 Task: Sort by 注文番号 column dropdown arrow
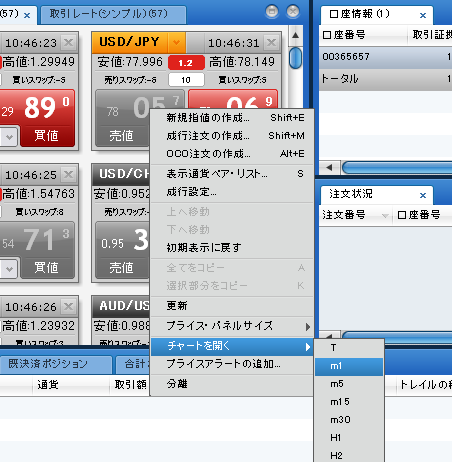coord(385,216)
